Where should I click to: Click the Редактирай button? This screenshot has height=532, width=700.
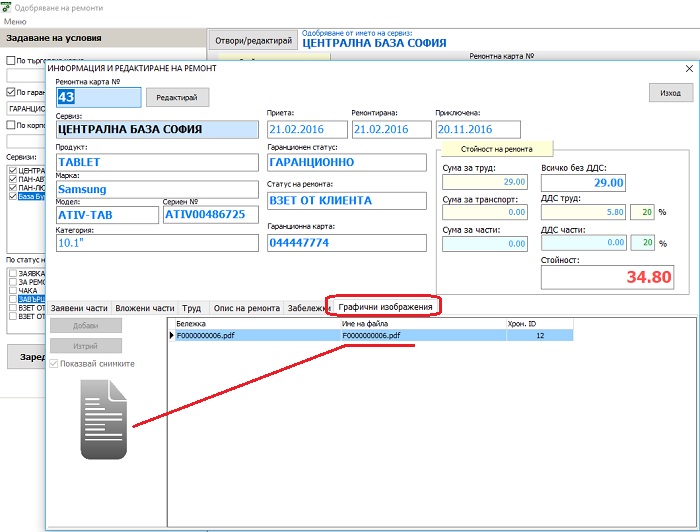177,97
